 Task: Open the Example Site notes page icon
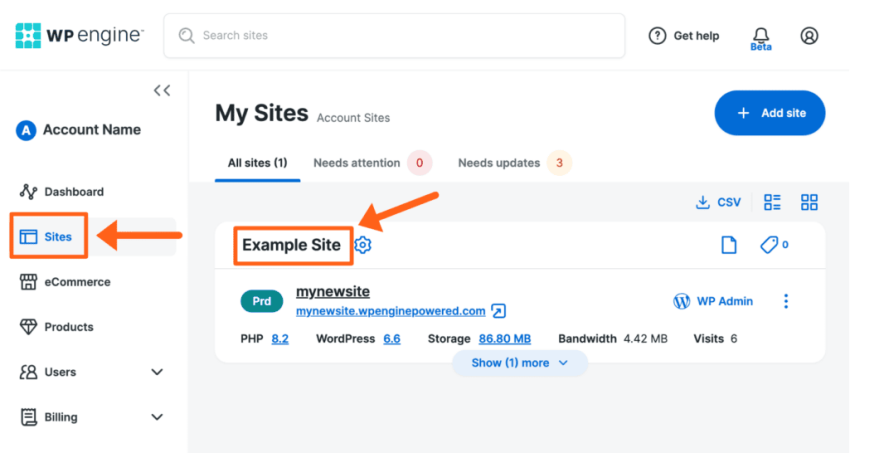[729, 245]
